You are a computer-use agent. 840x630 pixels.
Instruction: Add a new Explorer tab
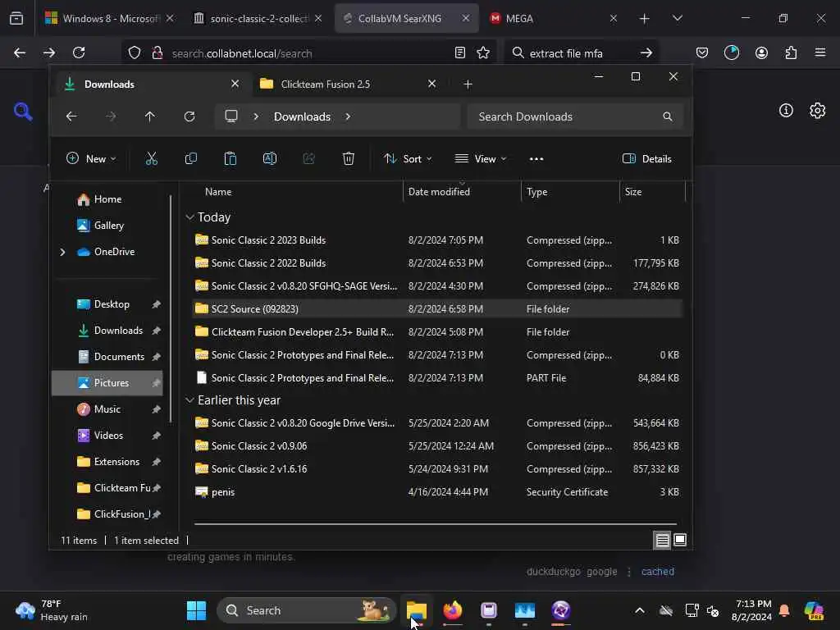(x=468, y=84)
